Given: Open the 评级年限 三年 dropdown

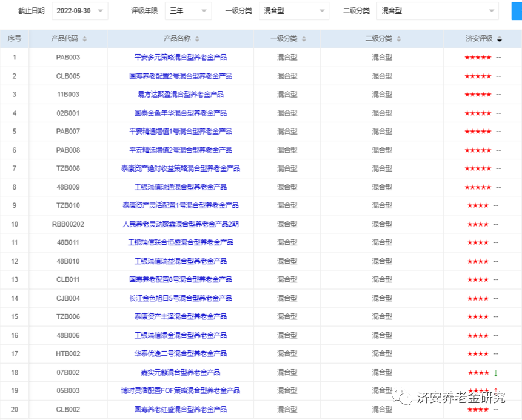Looking at the screenshot, I should [x=188, y=11].
